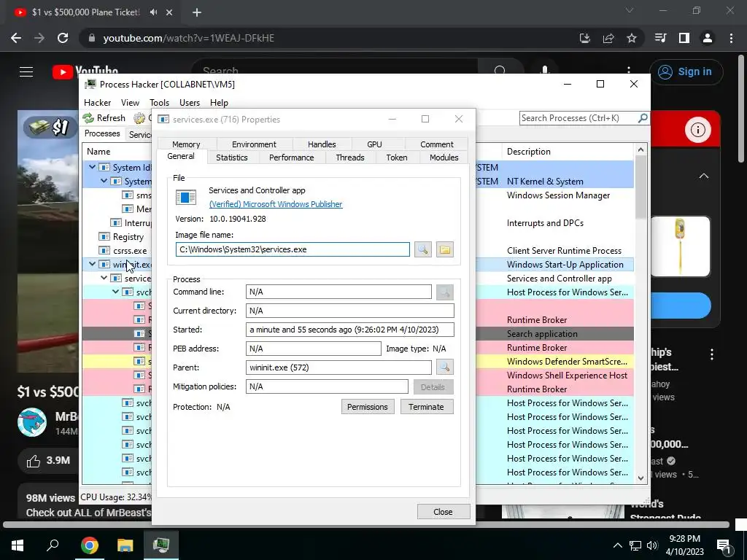The image size is (747, 560).
Task: Collapse the System process tree node
Action: 104,181
